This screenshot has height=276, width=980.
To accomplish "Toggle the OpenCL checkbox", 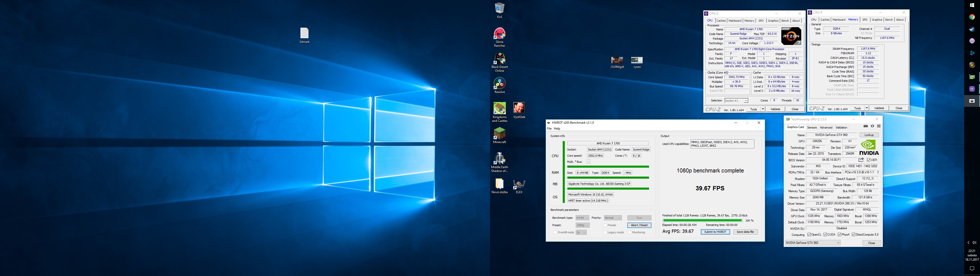I will pos(809,234).
